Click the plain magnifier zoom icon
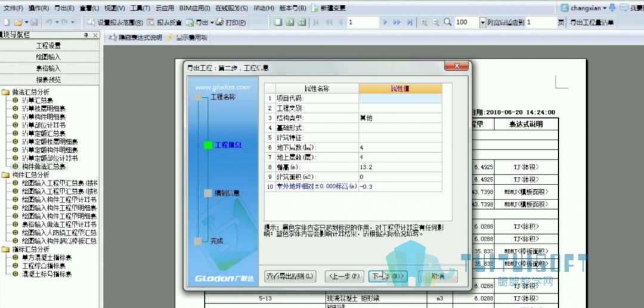Viewport: 644px width, 308px height. tap(448, 22)
